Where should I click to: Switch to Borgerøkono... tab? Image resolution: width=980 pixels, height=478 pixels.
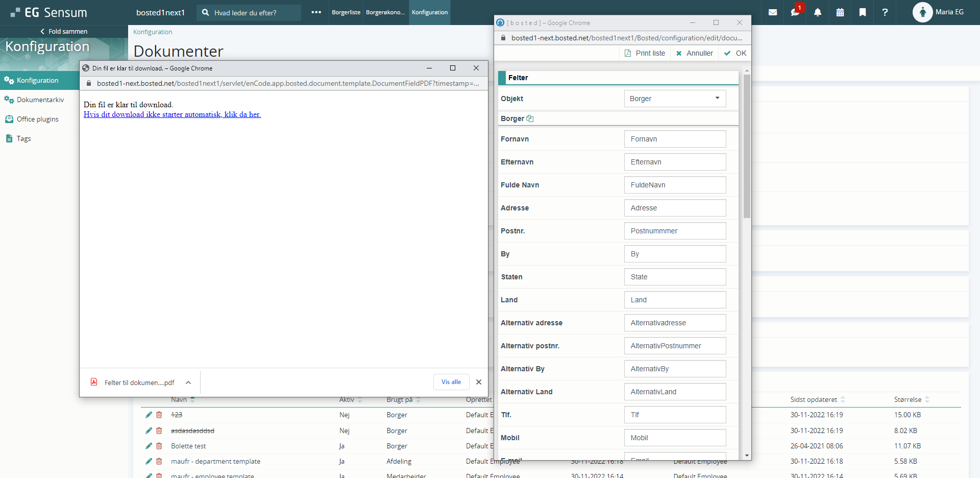(x=385, y=12)
